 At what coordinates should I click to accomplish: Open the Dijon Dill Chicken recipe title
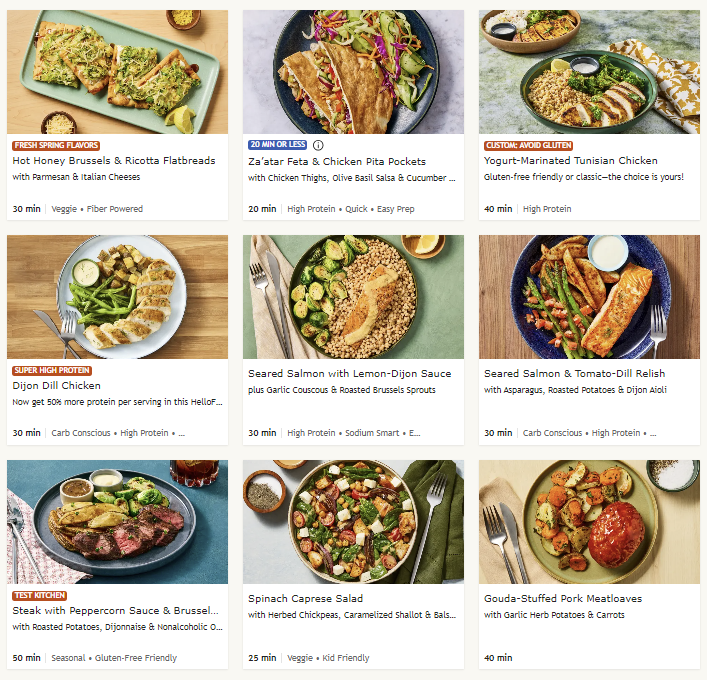pyautogui.click(x=57, y=385)
